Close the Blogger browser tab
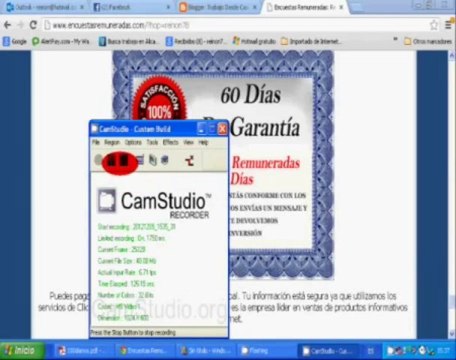Viewport: 456px width, 360px height. (x=255, y=7)
